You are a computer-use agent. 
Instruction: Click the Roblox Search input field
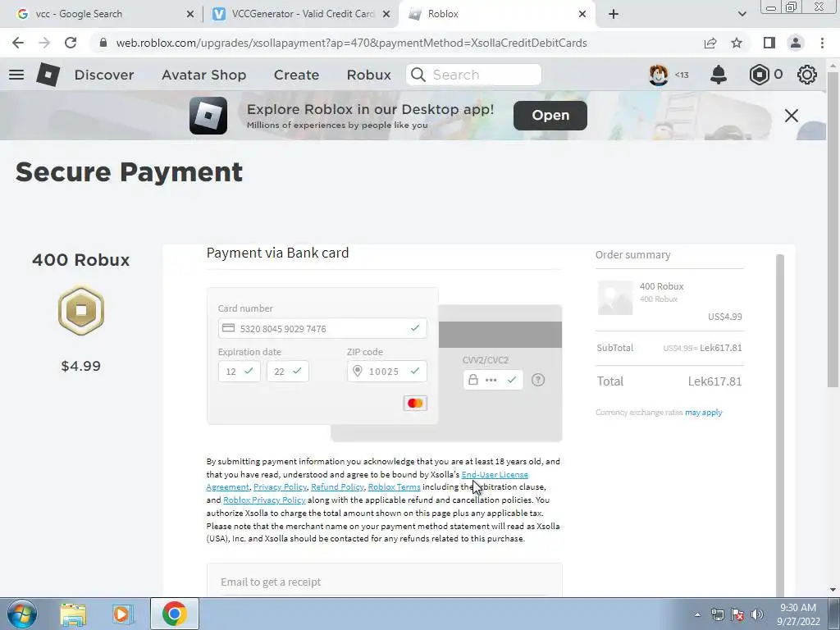473,75
